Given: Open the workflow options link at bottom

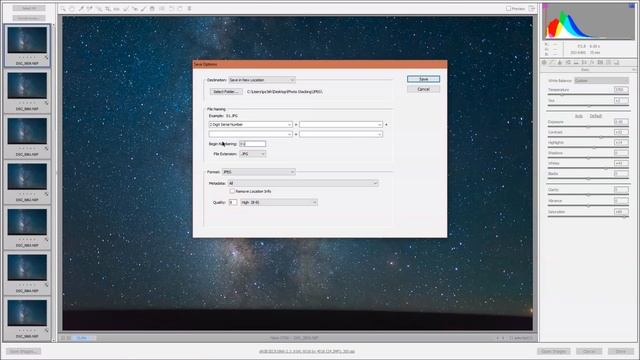Looking at the screenshot, I should 307,351.
